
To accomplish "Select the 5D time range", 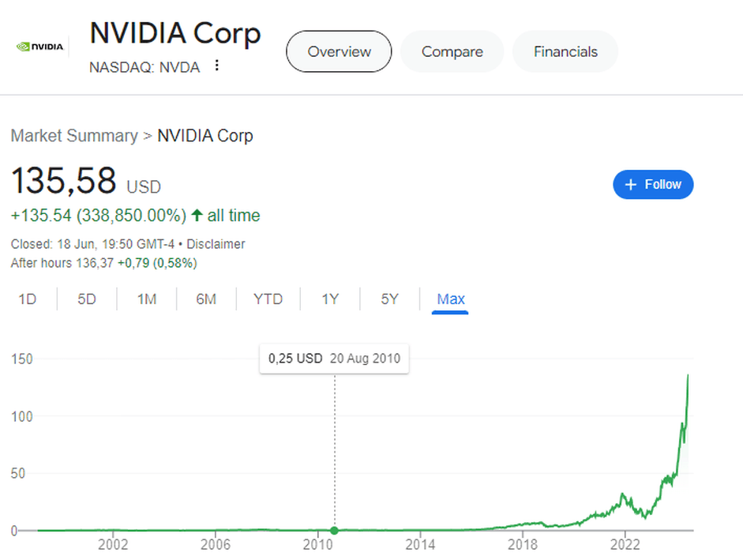I will [87, 299].
